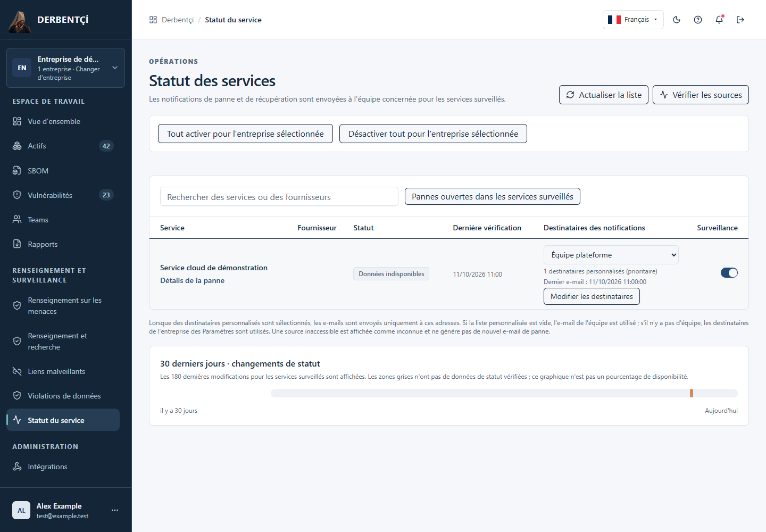The height and width of the screenshot is (532, 766).
Task: Click the Renseignement sur les menaces icon
Action: click(x=17, y=305)
